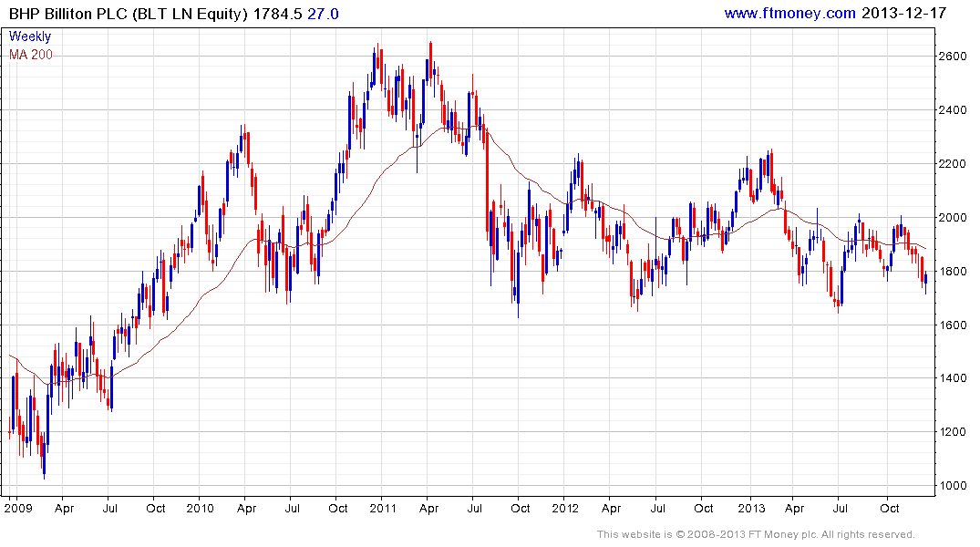Click the last price value 1784.5

pyautogui.click(x=277, y=14)
